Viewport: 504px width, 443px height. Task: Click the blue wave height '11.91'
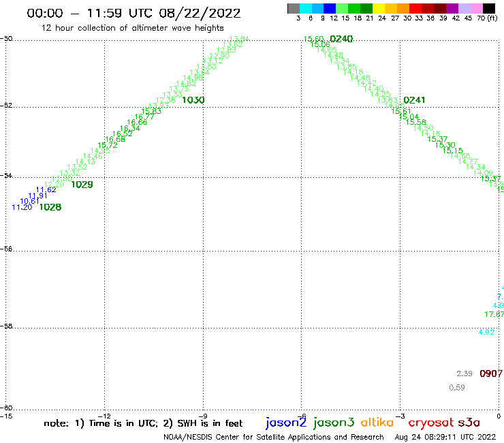click(x=37, y=196)
